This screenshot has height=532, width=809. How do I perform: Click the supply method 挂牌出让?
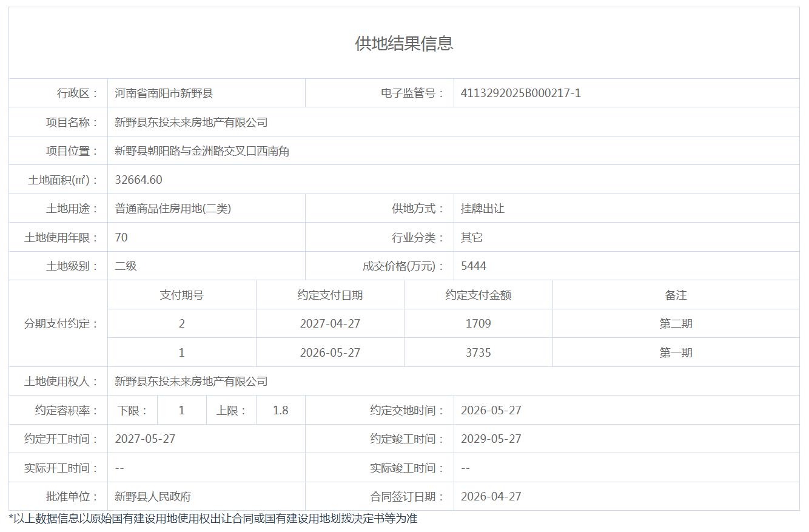pyautogui.click(x=483, y=209)
